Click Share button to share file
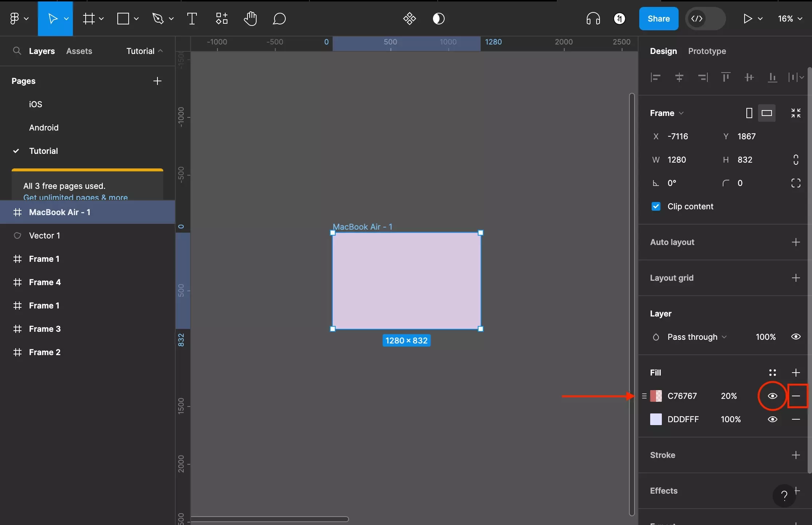The height and width of the screenshot is (525, 812). pyautogui.click(x=659, y=18)
